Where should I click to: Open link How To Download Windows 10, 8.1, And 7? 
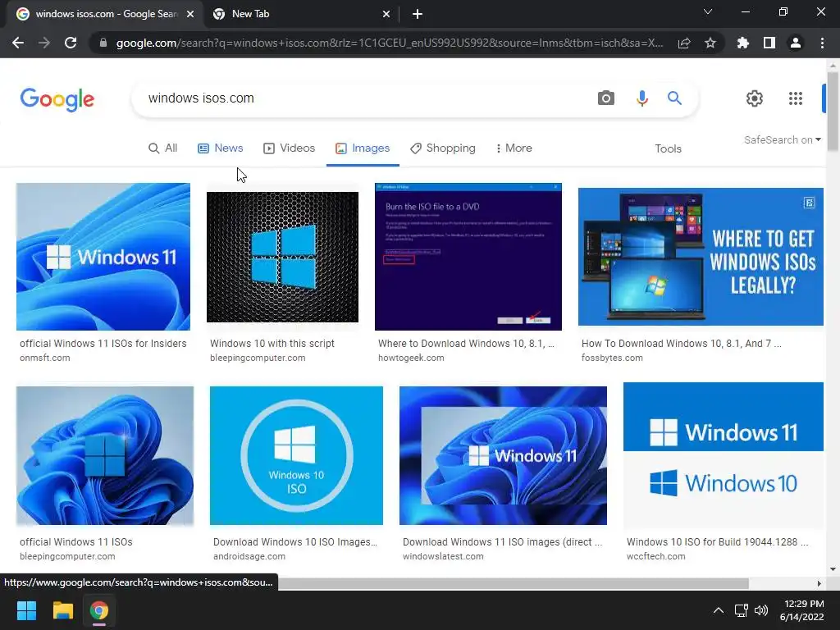pos(682,344)
